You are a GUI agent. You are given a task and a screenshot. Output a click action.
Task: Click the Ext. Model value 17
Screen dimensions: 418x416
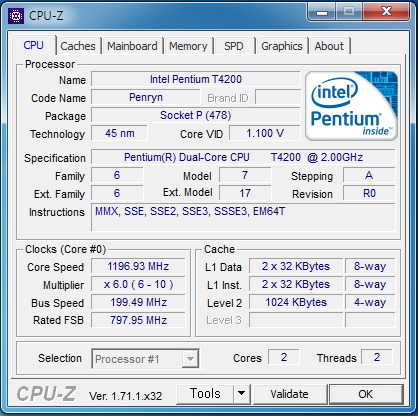[x=245, y=193]
